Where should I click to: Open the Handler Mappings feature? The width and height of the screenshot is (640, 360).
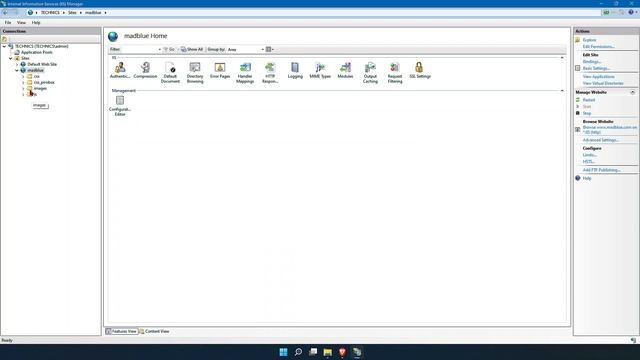(245, 73)
